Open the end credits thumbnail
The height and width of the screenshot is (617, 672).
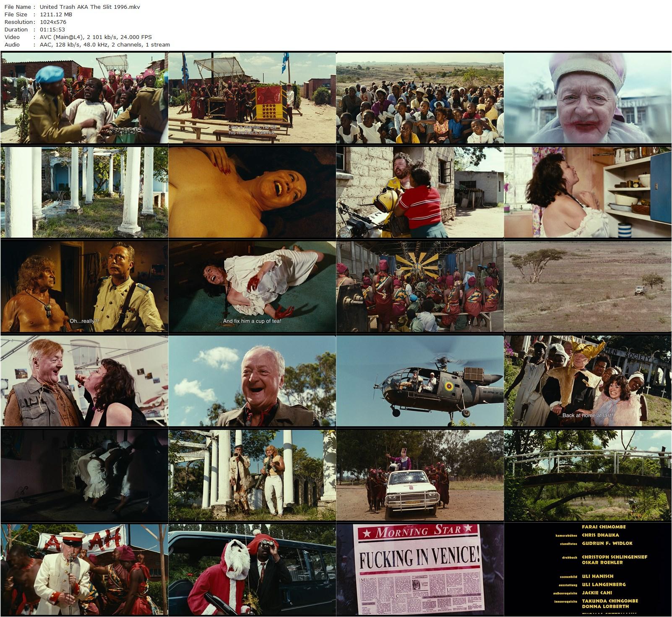pyautogui.click(x=587, y=570)
